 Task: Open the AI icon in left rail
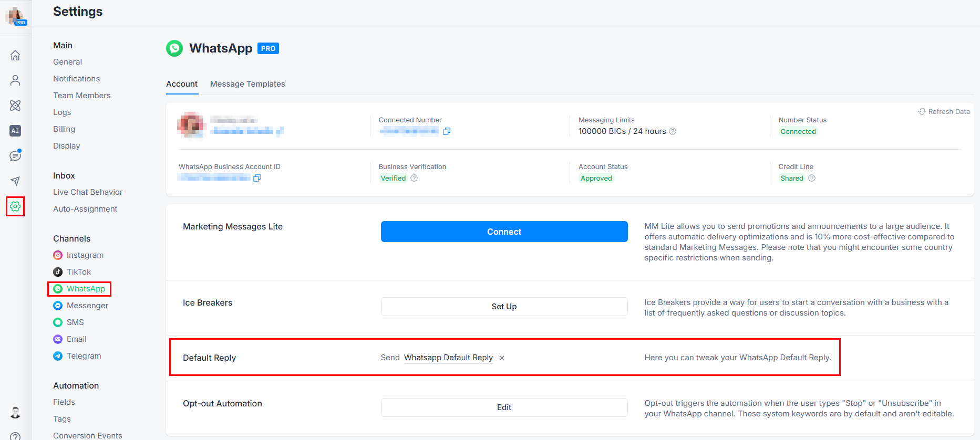coord(15,131)
